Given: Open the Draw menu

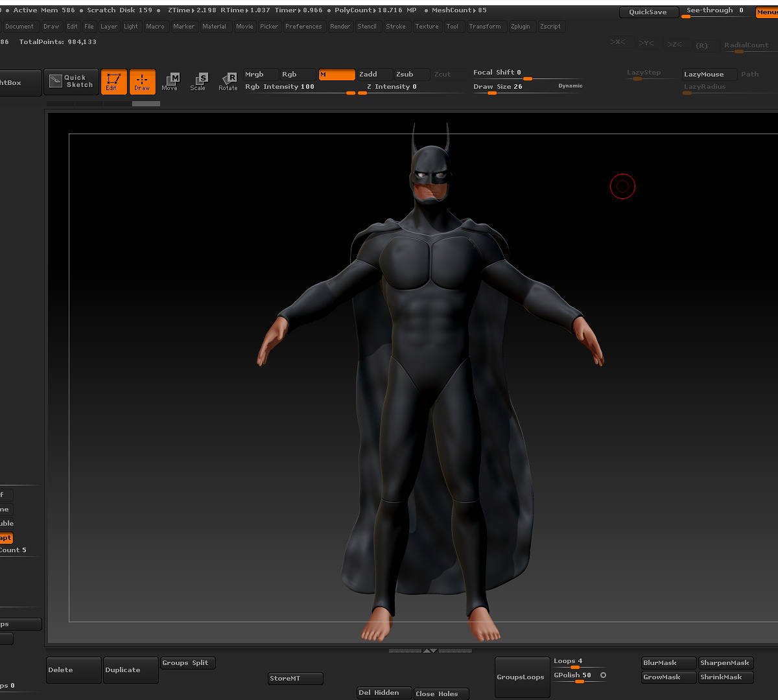Looking at the screenshot, I should pyautogui.click(x=51, y=27).
